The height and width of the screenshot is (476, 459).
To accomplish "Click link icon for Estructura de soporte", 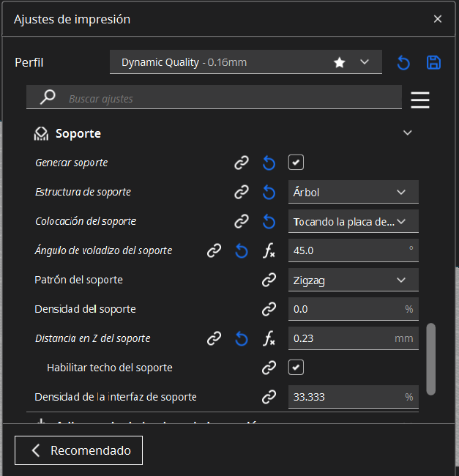I will [241, 192].
